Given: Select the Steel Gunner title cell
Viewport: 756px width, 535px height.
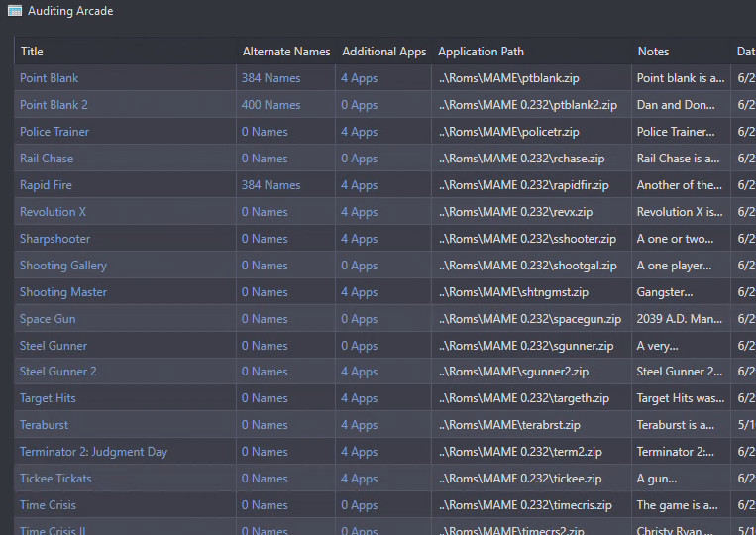Looking at the screenshot, I should pyautogui.click(x=126, y=345).
